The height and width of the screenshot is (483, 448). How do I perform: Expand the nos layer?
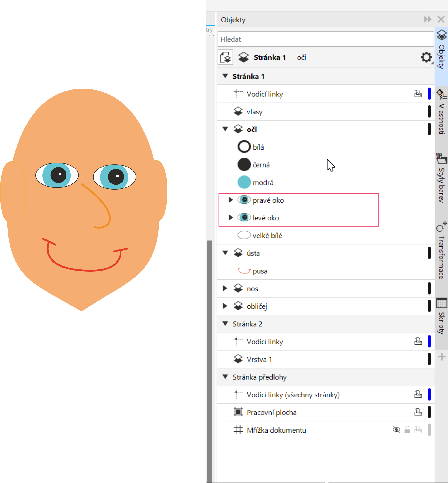pos(225,288)
